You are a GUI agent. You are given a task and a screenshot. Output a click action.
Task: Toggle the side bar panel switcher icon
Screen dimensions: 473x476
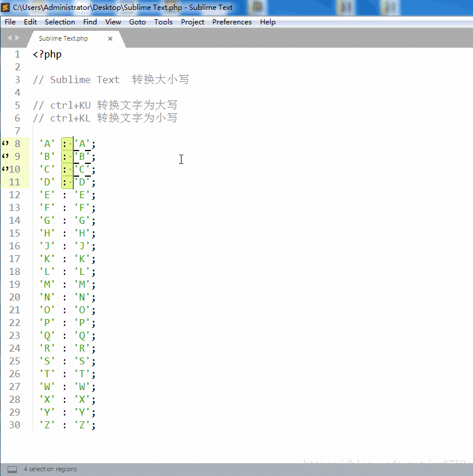12,470
